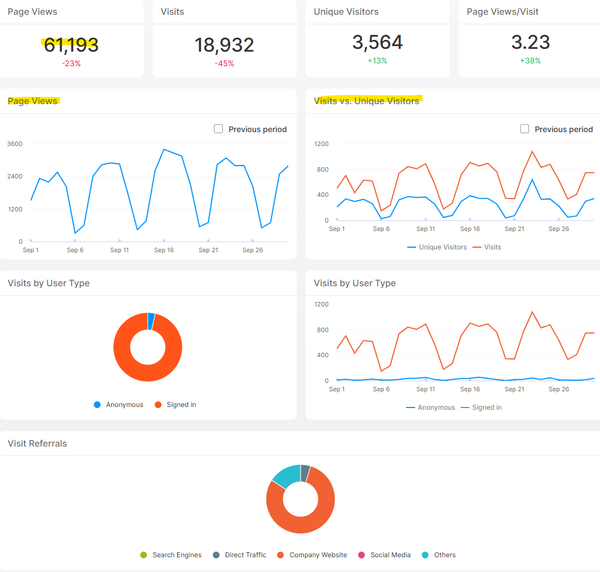
Task: Open the Visits 18,932 summary card
Action: (224, 38)
